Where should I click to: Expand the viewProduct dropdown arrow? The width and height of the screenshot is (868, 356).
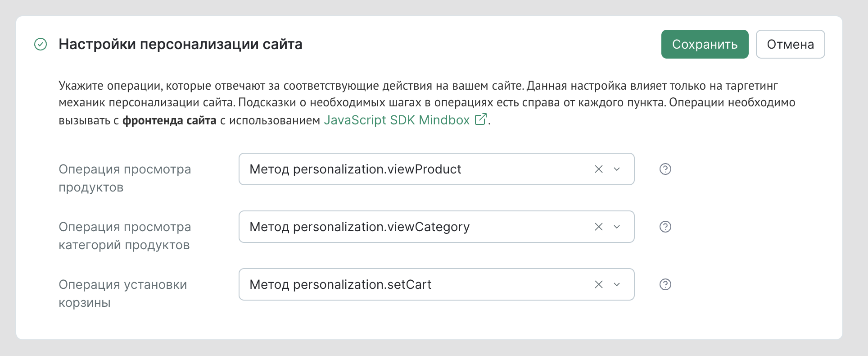pyautogui.click(x=617, y=169)
